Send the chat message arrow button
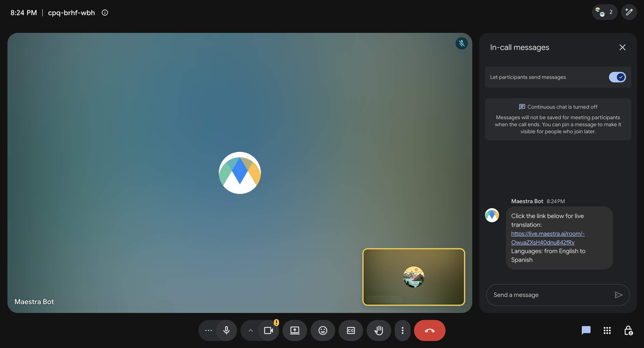The width and height of the screenshot is (644, 348). (619, 295)
